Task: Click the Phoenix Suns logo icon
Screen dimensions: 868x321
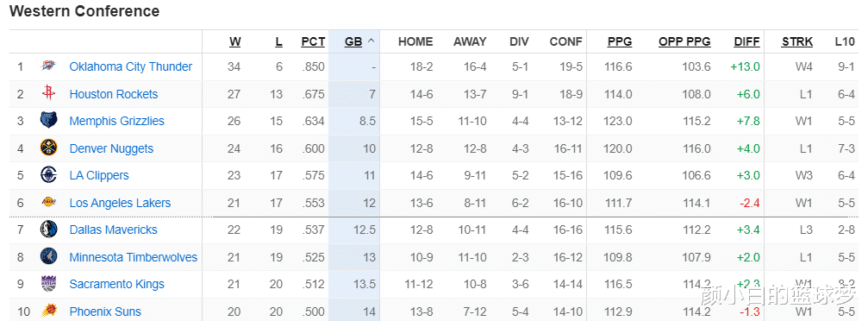Action: [49, 311]
